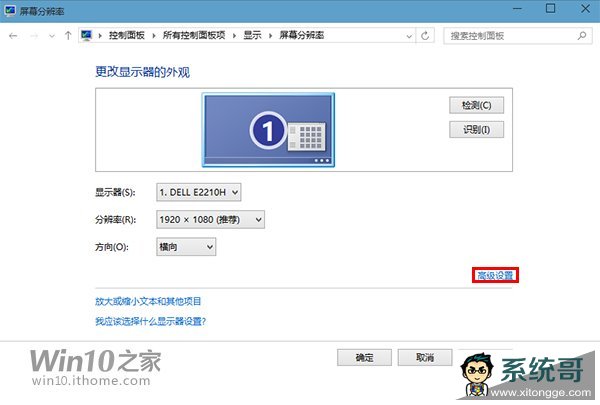600x405 pixels.
Task: Maximize the 屏幕分辨率 window
Action: (x=551, y=8)
